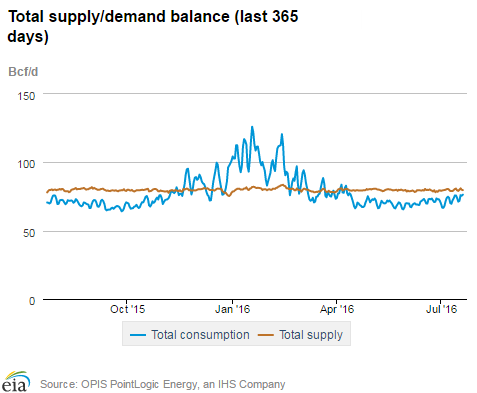
Task: Click the Jan '16 x-axis label
Action: click(x=232, y=309)
